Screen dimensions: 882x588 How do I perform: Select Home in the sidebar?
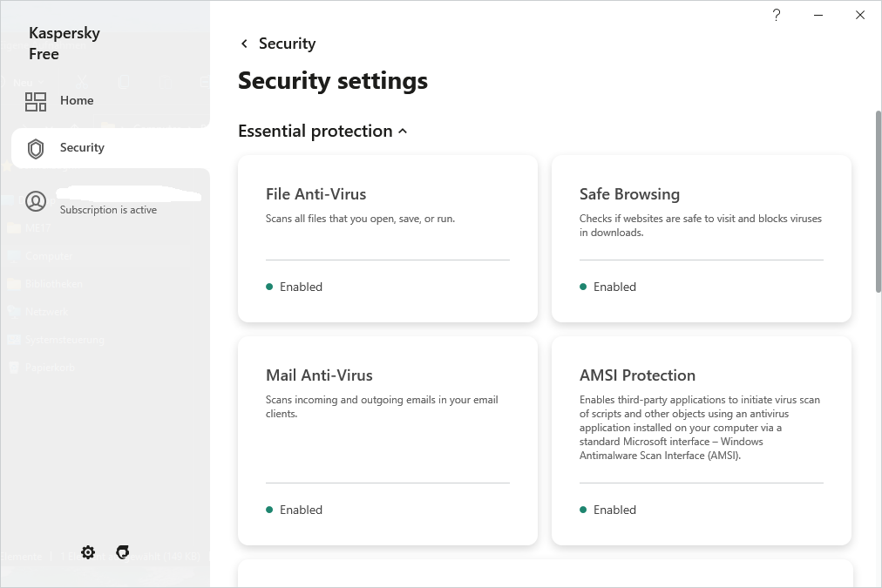pos(77,101)
